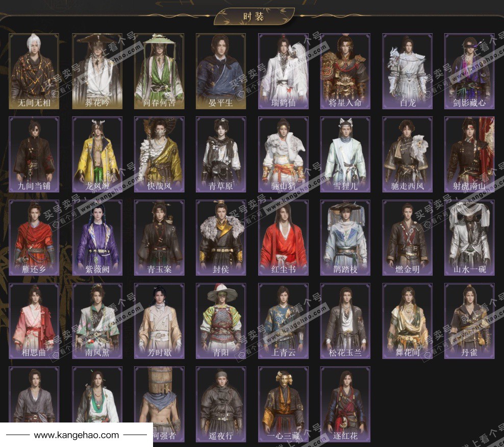
Task: Choose the 问春何苦 green hat costume
Action: 159,71
